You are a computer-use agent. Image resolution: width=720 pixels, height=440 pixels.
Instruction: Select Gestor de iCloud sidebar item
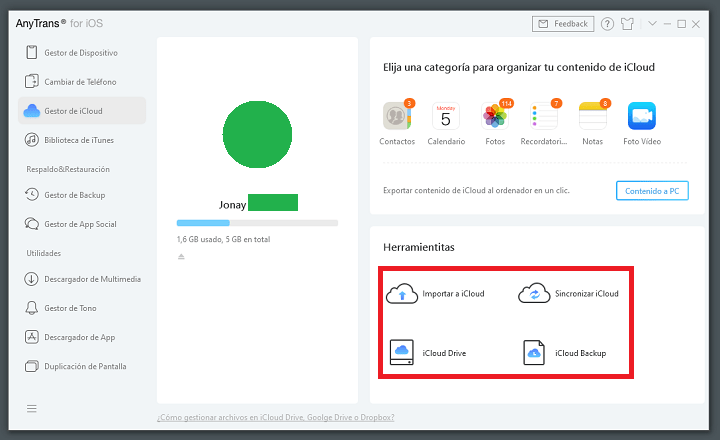pyautogui.click(x=82, y=111)
